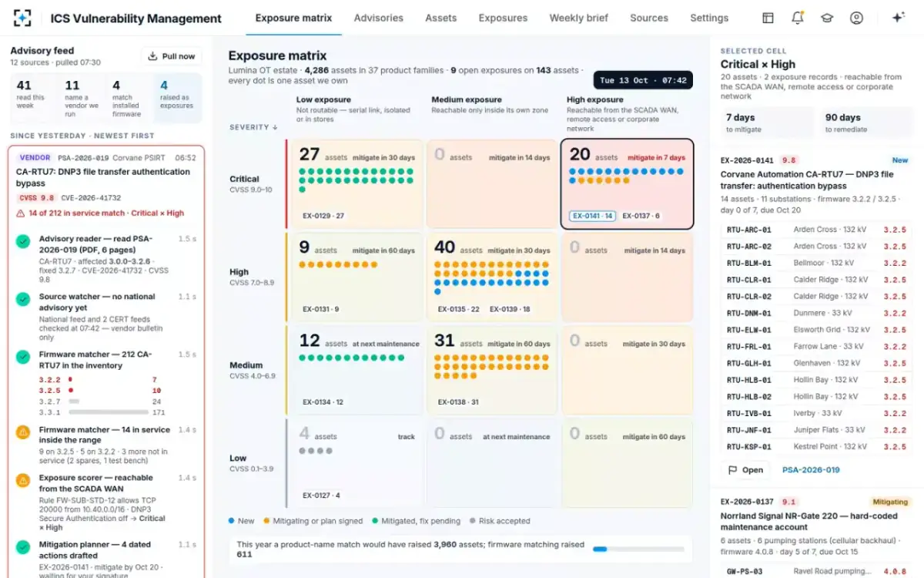Image resolution: width=924 pixels, height=578 pixels.
Task: Select the Medium × Medium cell with 31 assets
Action: [x=492, y=370]
